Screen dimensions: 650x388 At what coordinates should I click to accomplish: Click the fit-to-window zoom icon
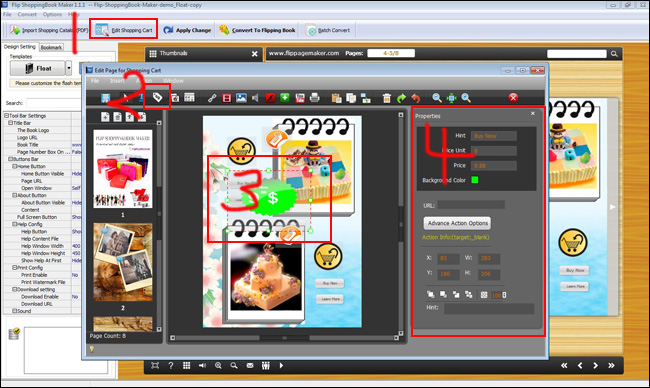pos(451,98)
